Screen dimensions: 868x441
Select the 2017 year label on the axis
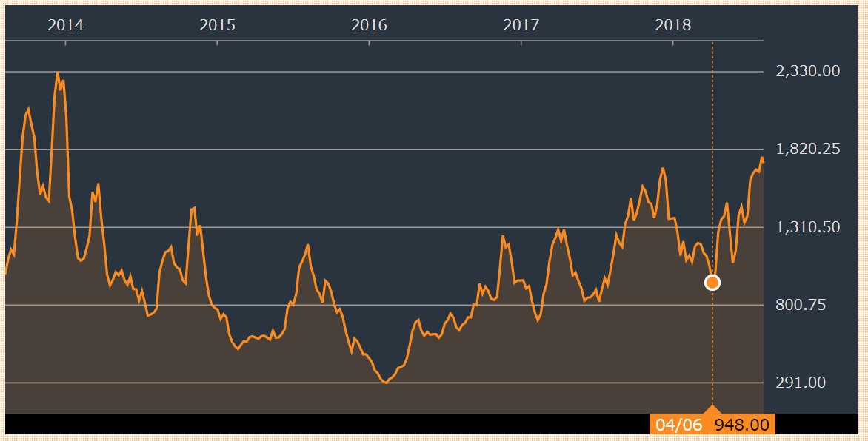pyautogui.click(x=521, y=25)
